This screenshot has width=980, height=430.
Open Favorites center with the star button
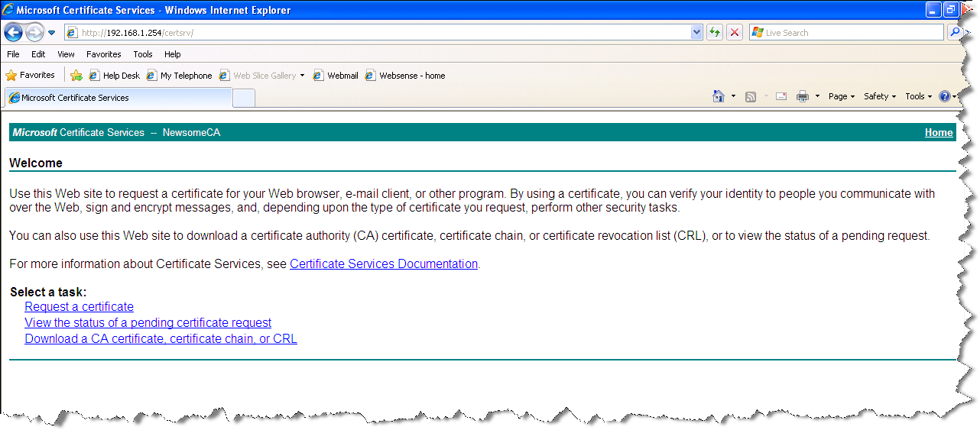(x=31, y=75)
